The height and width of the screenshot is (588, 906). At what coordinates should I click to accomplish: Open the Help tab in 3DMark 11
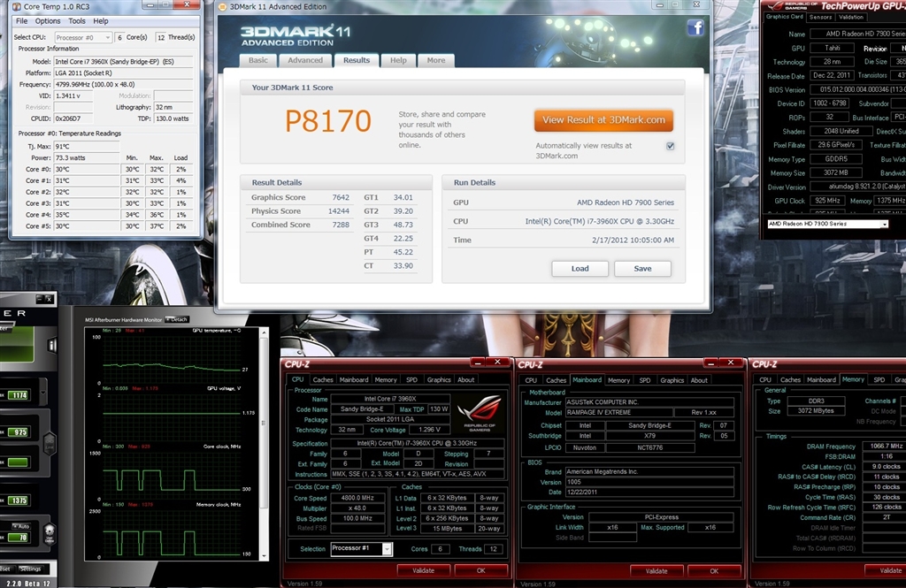(398, 60)
